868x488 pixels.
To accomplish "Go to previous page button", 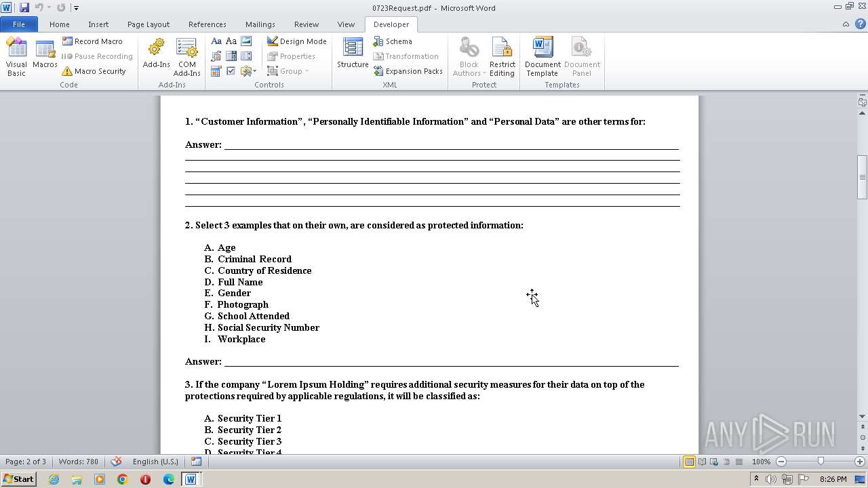I will [x=862, y=428].
